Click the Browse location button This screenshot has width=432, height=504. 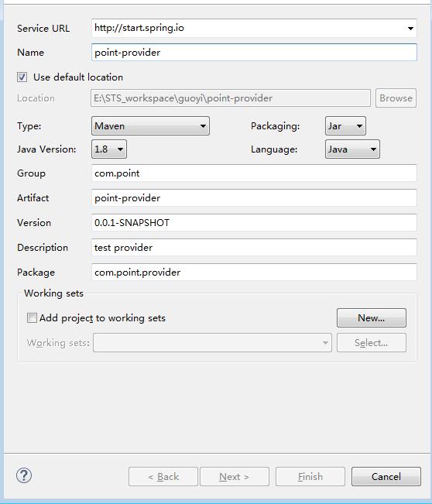click(396, 98)
